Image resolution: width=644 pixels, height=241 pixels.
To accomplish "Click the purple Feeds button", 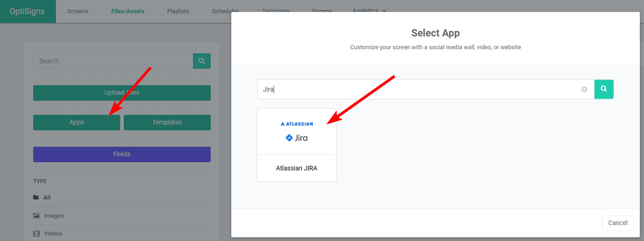I will (122, 154).
